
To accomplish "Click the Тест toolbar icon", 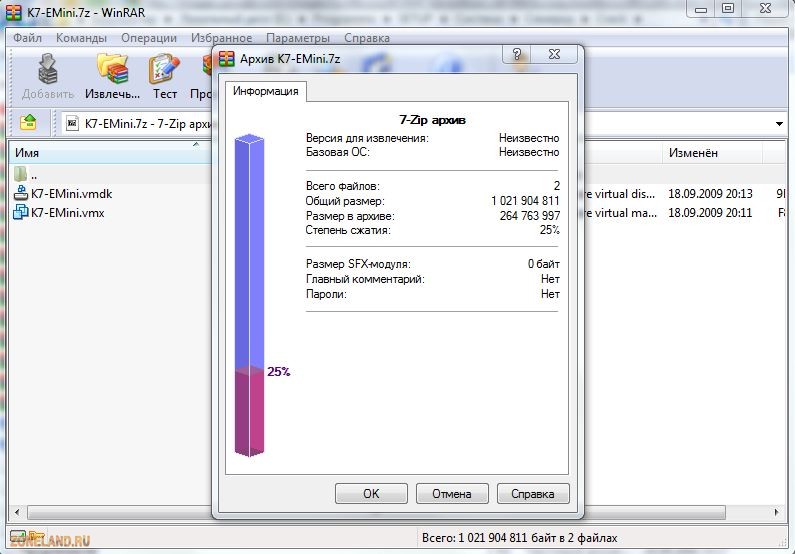I will pyautogui.click(x=164, y=69).
